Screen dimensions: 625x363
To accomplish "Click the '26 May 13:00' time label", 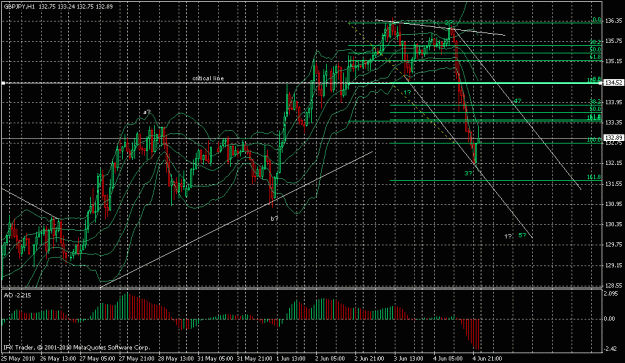I will tap(57, 359).
